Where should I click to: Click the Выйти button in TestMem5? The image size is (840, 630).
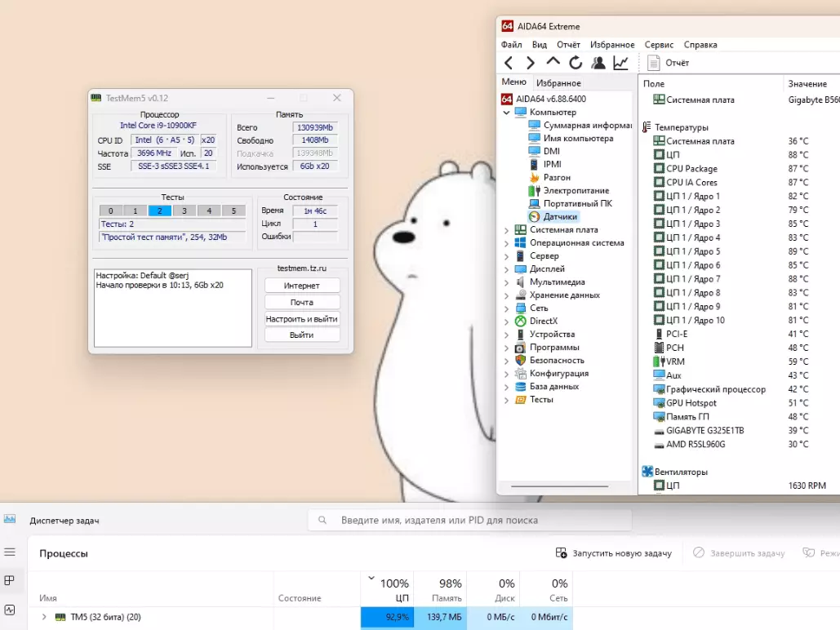301,335
